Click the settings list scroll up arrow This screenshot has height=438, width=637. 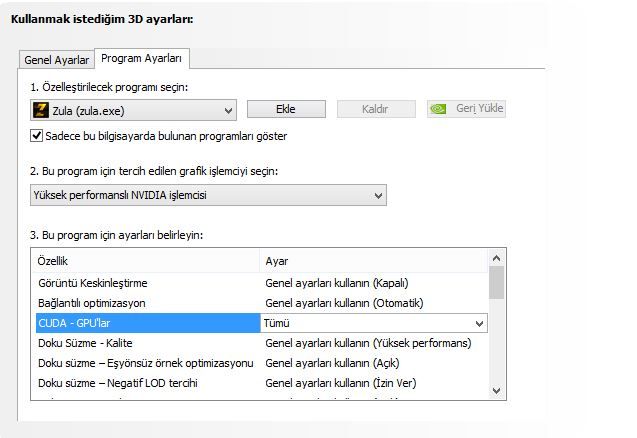[x=497, y=259]
